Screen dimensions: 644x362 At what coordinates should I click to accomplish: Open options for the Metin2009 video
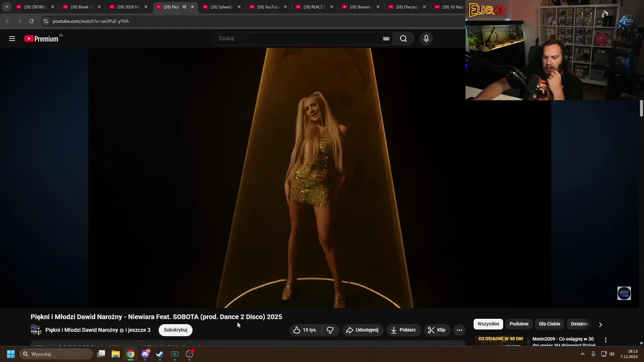(606, 340)
